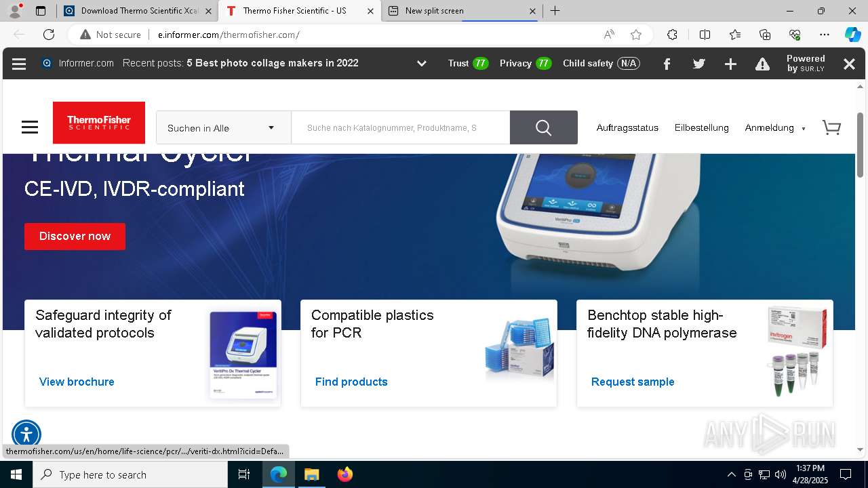Open Edge collections icon
Screen dimensions: 868x488
765,35
